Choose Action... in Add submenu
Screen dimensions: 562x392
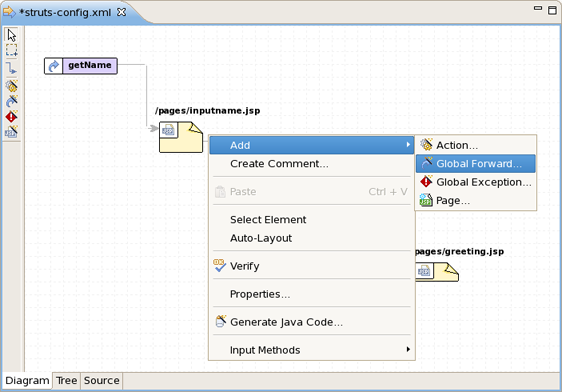[476, 145]
